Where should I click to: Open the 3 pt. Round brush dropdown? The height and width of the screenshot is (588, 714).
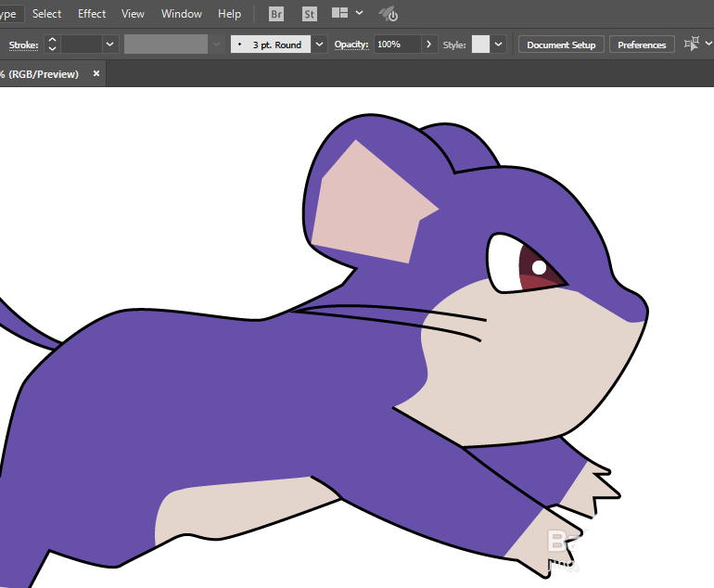pos(320,45)
